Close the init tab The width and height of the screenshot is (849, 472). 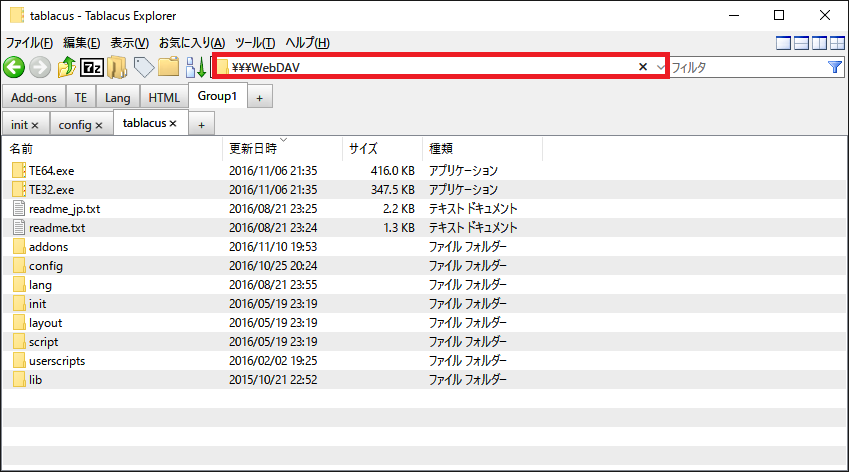[x=35, y=125]
